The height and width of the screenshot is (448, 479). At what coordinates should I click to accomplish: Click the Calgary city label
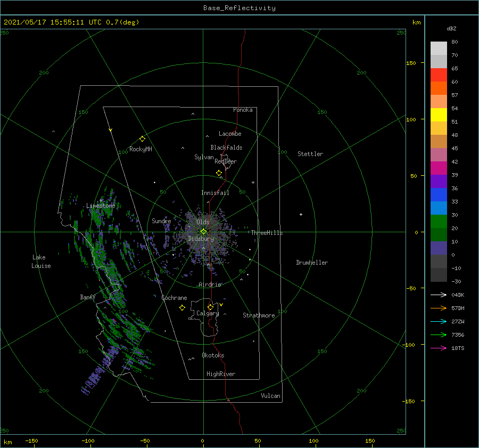point(208,313)
